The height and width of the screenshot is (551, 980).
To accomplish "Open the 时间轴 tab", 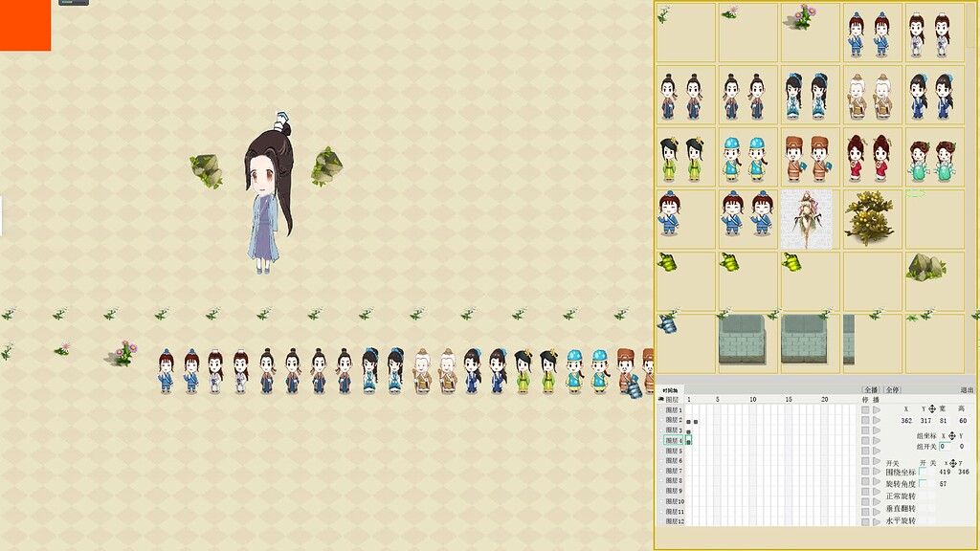I will (x=670, y=390).
